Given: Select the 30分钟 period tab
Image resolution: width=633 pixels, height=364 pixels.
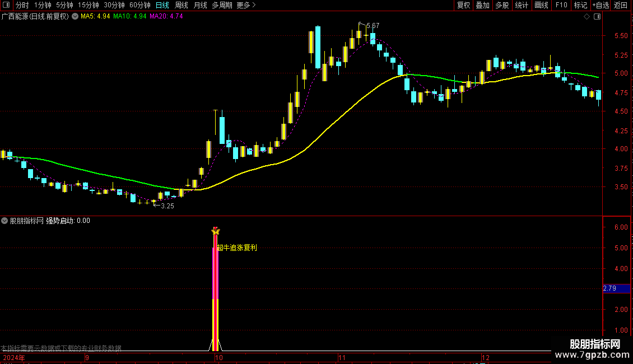Looking at the screenshot, I should point(114,5).
